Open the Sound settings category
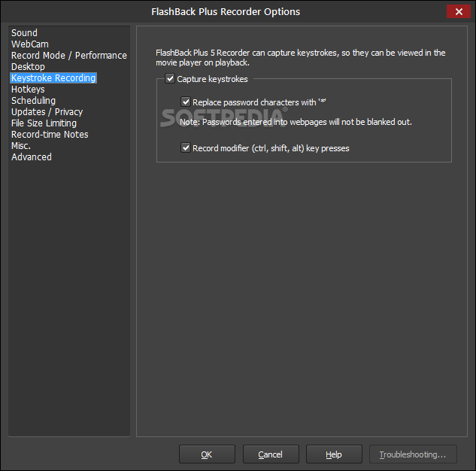Viewport: 476px width, 471px height. [24, 33]
